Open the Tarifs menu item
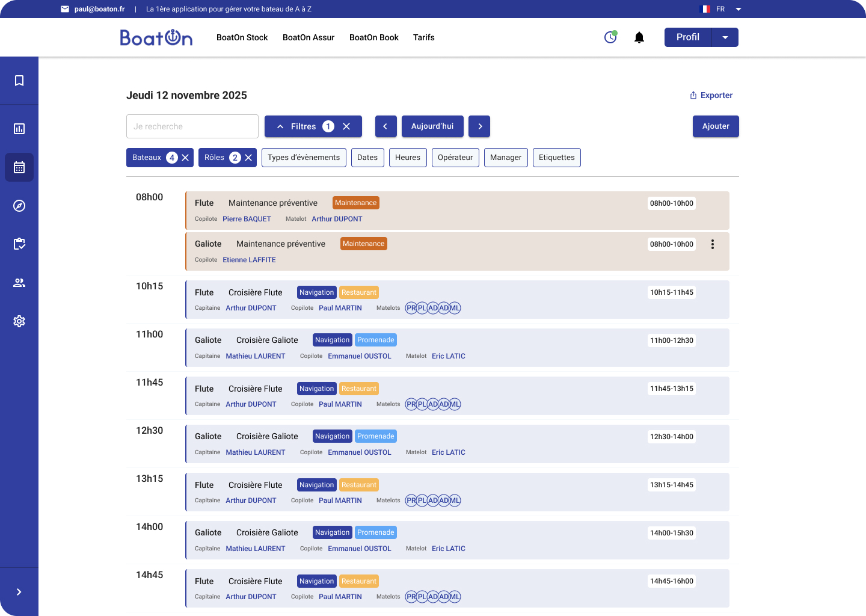 (x=424, y=37)
